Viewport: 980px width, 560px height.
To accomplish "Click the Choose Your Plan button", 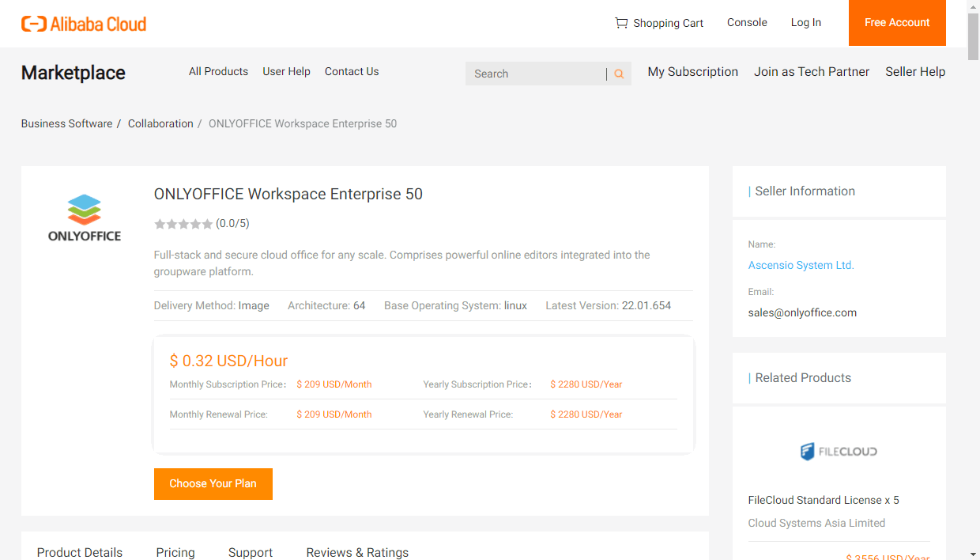I will (x=213, y=484).
